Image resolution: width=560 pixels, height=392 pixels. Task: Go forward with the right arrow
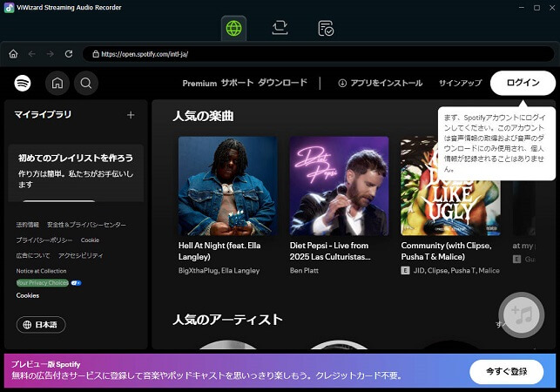click(50, 54)
